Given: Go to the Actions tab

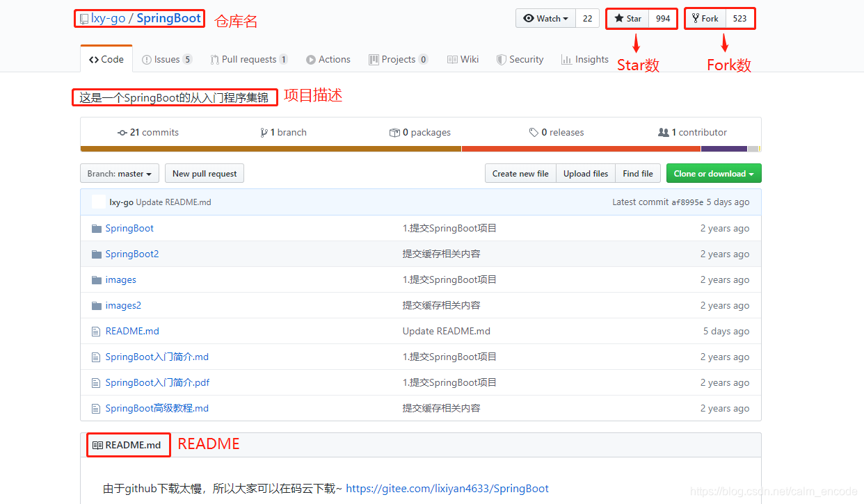Looking at the screenshot, I should point(328,59).
